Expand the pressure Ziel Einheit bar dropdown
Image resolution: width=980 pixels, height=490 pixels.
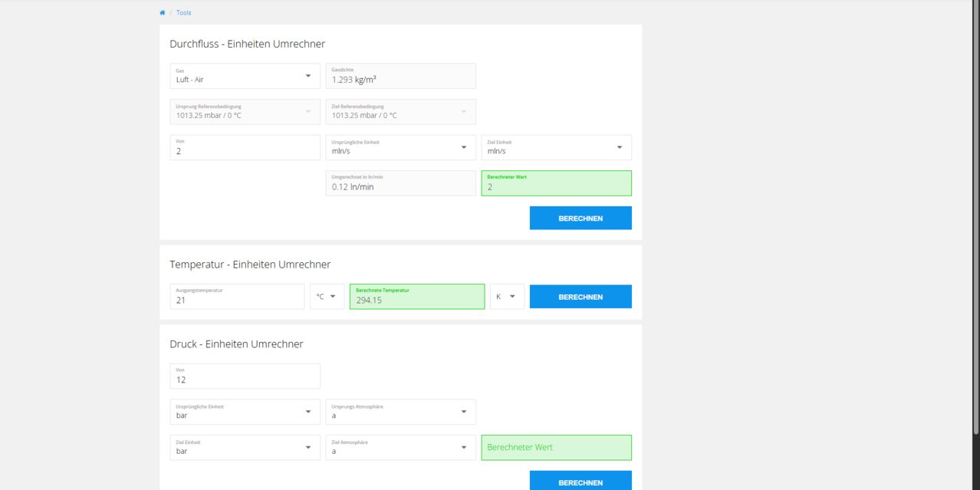coord(245,448)
